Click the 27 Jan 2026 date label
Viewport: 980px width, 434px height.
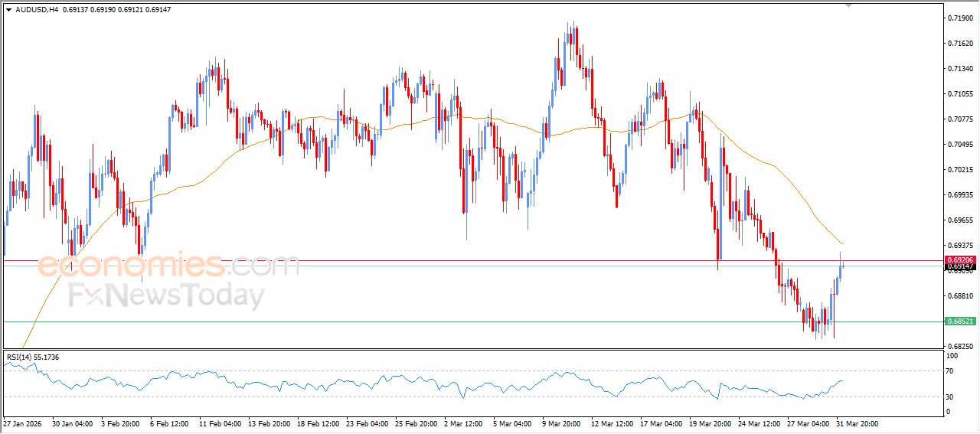coord(24,423)
